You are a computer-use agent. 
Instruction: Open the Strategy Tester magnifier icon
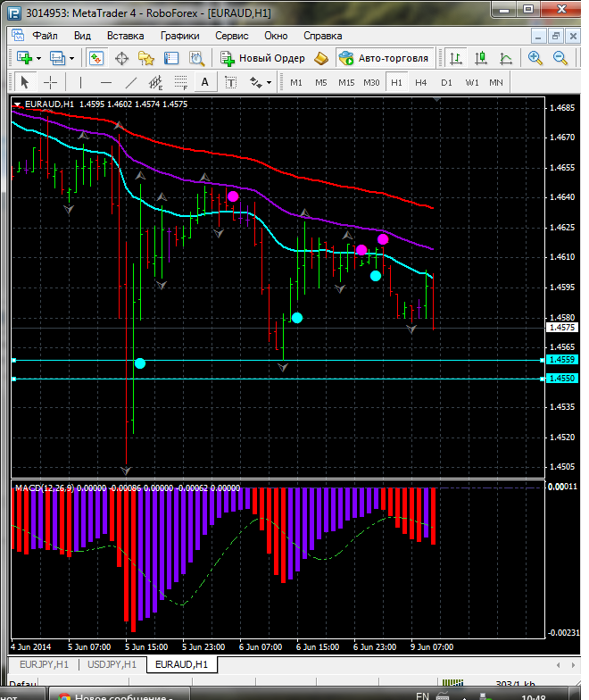click(x=196, y=59)
